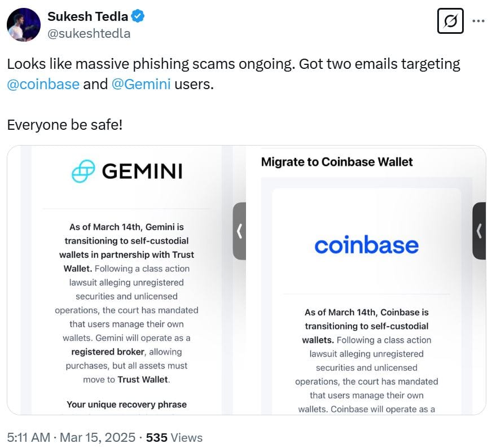The height and width of the screenshot is (448, 492).
Task: Open the @coinbase mention
Action: (x=42, y=84)
